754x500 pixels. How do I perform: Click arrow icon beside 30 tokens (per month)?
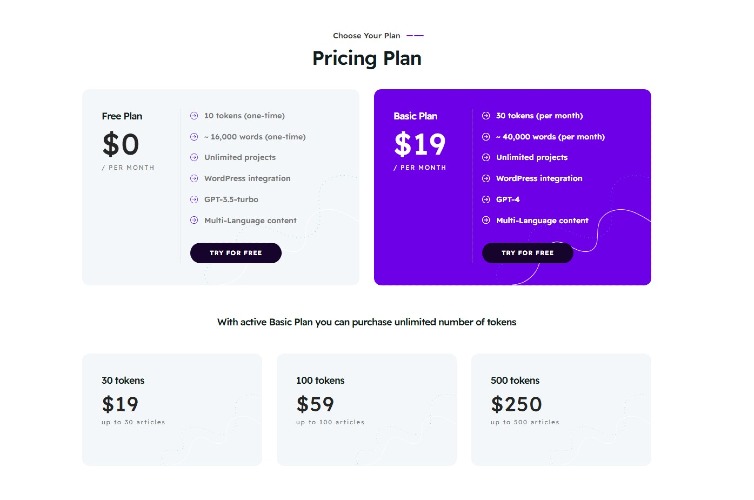[486, 116]
